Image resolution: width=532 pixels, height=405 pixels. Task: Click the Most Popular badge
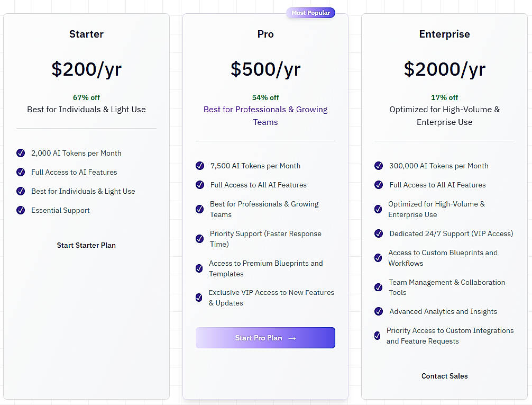point(310,12)
